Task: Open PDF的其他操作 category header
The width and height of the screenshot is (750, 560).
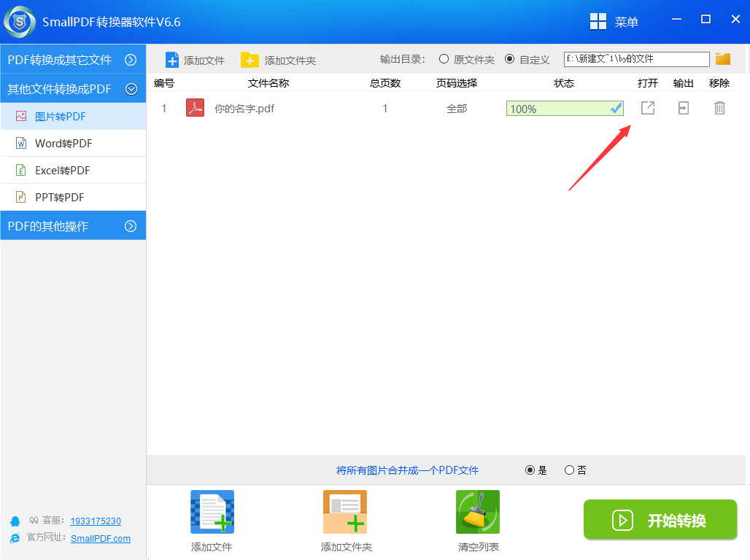Action: pyautogui.click(x=73, y=226)
